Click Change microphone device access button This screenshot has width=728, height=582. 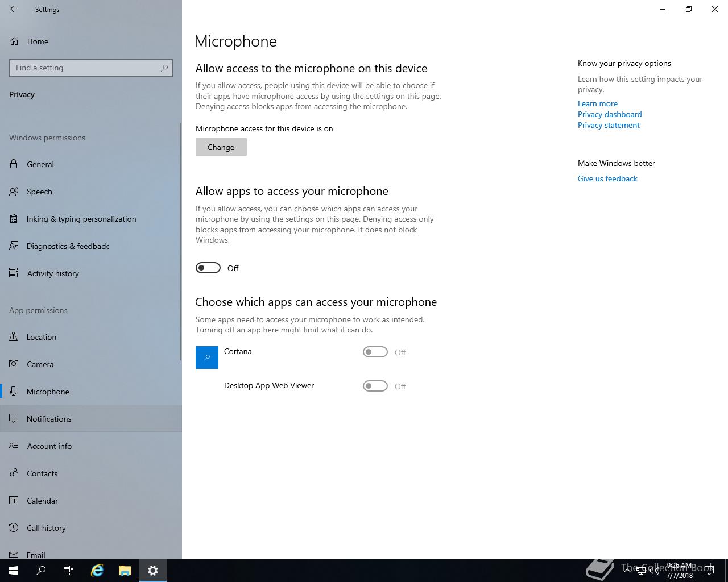tap(221, 147)
